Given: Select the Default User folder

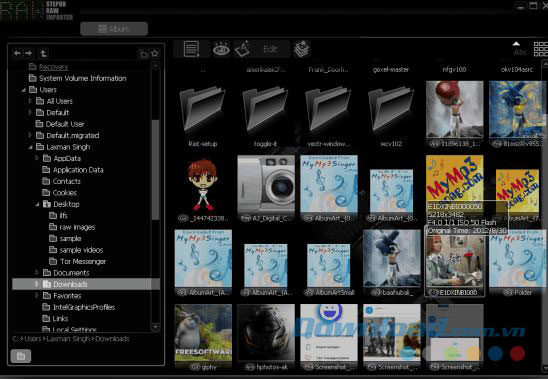Looking at the screenshot, I should click(x=60, y=124).
